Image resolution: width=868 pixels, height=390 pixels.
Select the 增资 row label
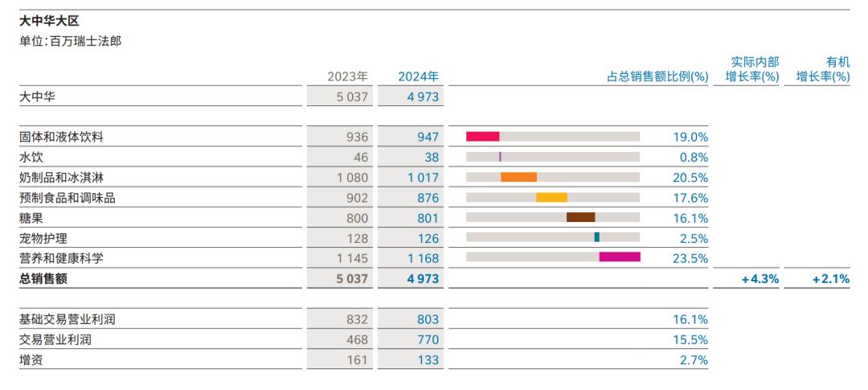[x=31, y=359]
